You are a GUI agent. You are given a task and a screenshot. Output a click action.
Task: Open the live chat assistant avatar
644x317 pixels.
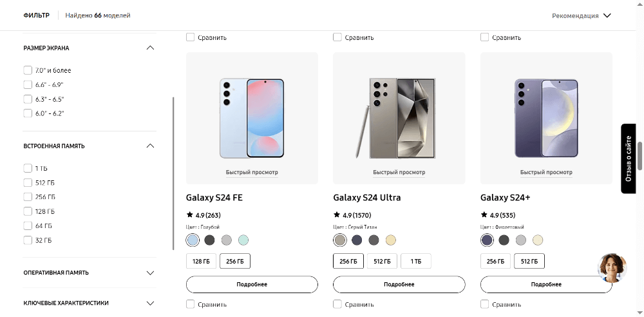coord(612,267)
